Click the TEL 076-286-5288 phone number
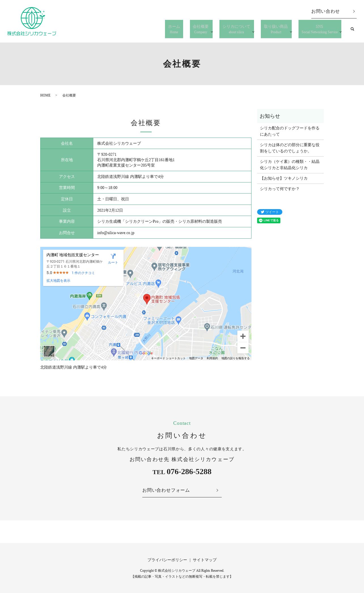 (182, 472)
